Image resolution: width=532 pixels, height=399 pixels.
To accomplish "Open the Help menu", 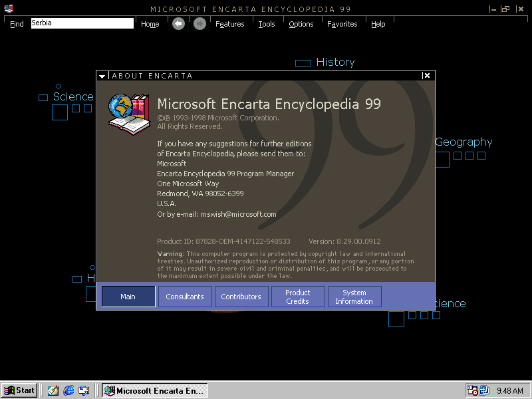I will (378, 24).
